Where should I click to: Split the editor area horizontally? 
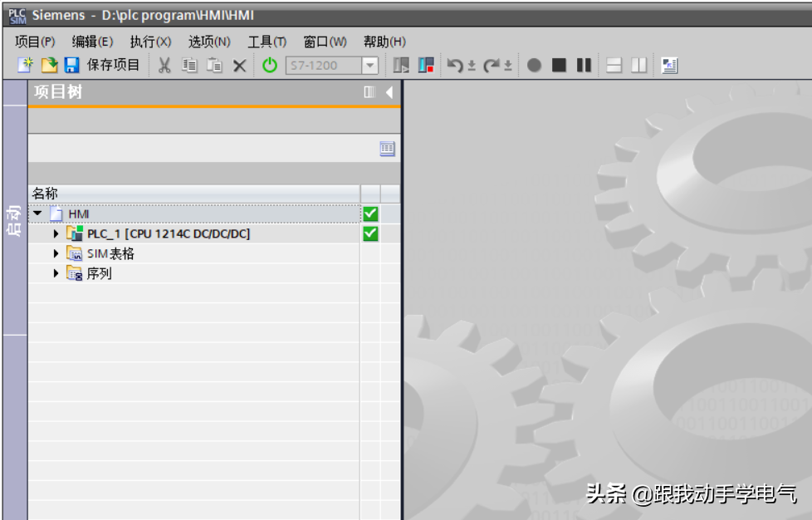coord(614,65)
